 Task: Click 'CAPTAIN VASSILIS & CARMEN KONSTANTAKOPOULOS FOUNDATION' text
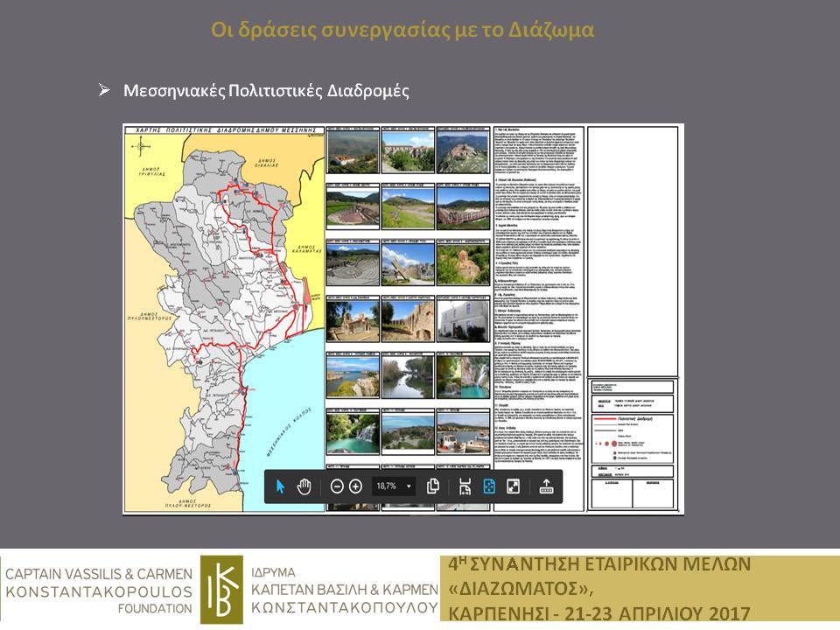(x=99, y=591)
